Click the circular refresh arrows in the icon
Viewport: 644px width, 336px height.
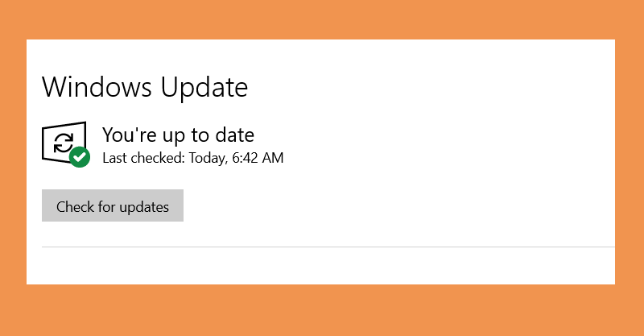tap(64, 143)
